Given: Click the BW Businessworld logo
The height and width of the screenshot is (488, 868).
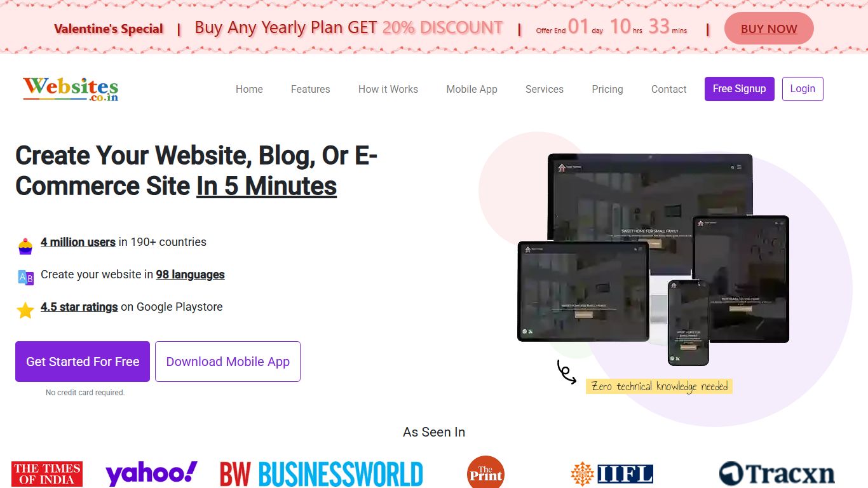Looking at the screenshot, I should pyautogui.click(x=322, y=474).
